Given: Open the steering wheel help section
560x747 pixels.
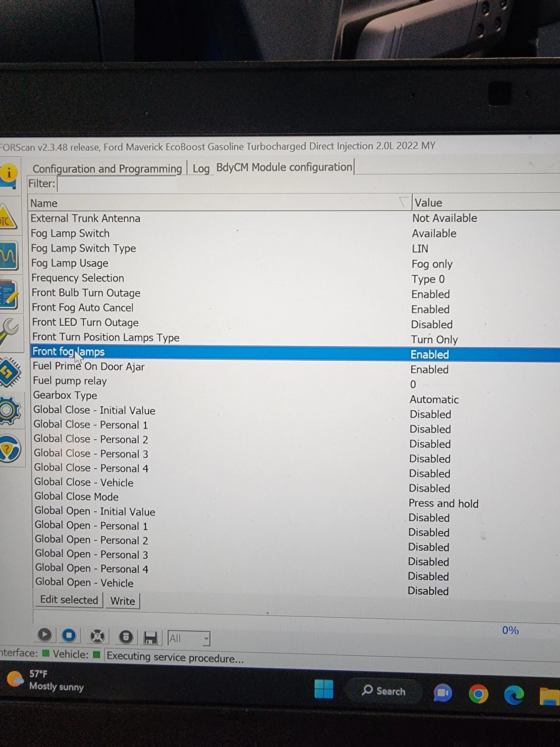Looking at the screenshot, I should click(x=11, y=448).
